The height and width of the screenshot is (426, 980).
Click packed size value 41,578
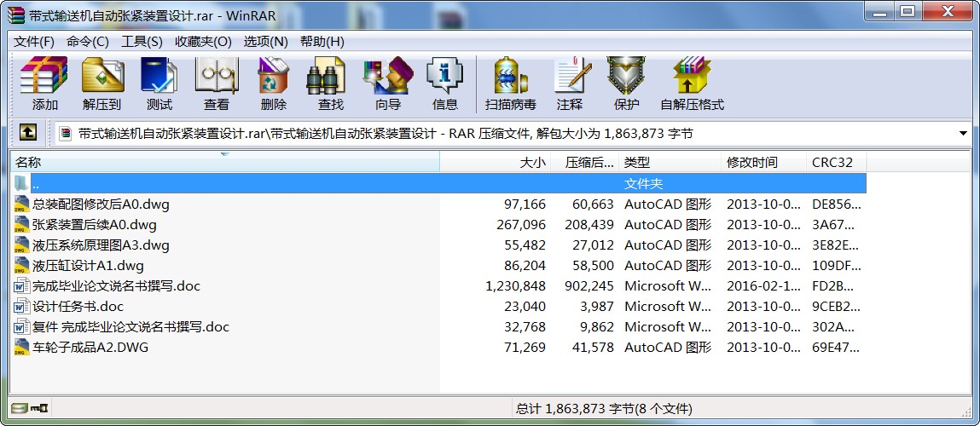(x=593, y=348)
